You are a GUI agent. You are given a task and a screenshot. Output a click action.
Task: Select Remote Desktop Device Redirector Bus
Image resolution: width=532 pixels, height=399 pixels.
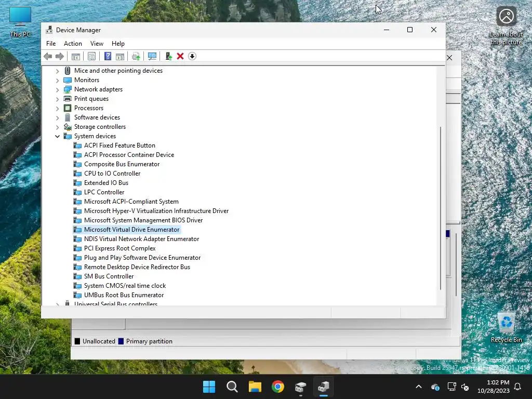tap(137, 267)
